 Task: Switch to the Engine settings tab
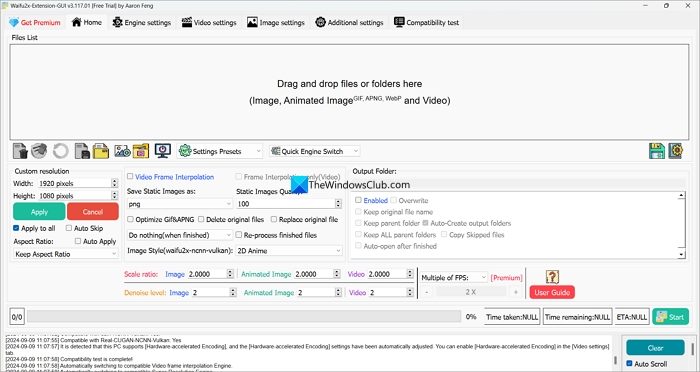(x=142, y=22)
